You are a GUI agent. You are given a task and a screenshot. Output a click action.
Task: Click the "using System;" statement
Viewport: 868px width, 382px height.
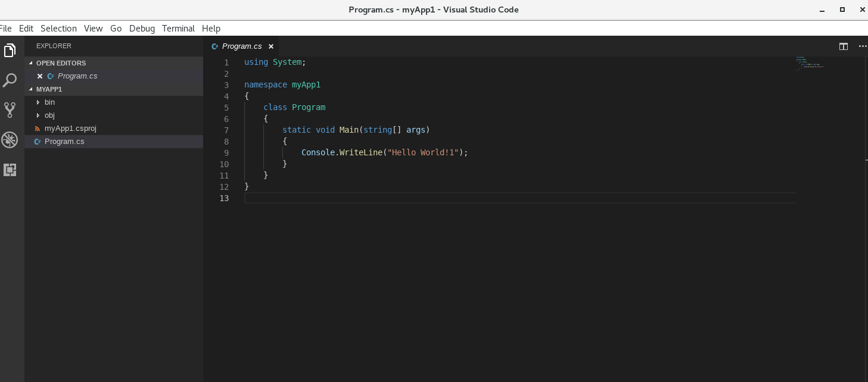[x=275, y=62]
